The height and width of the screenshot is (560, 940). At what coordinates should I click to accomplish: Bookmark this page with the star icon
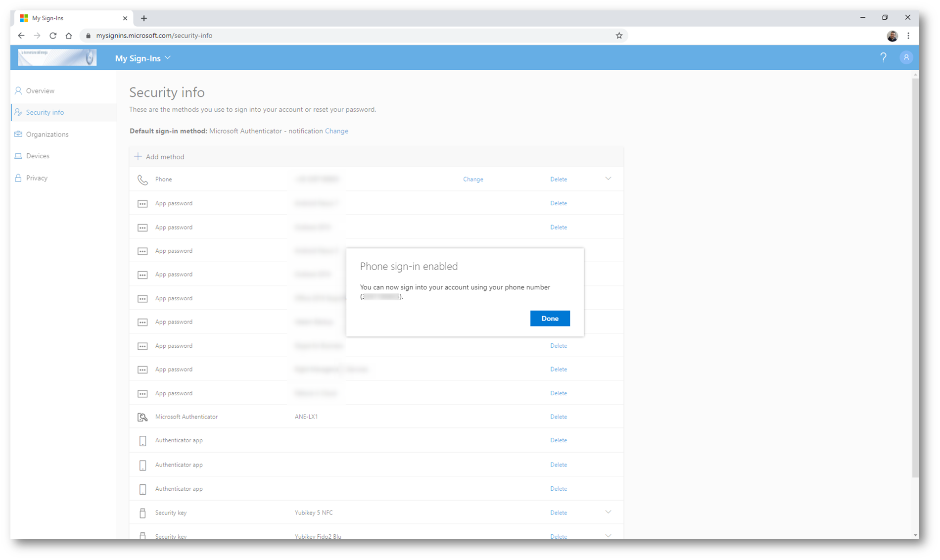coord(619,36)
